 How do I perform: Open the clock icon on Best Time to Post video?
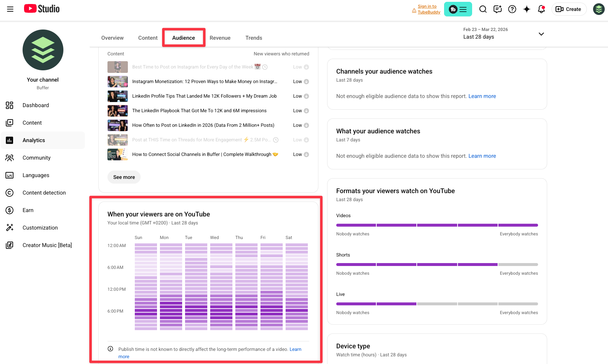265,67
